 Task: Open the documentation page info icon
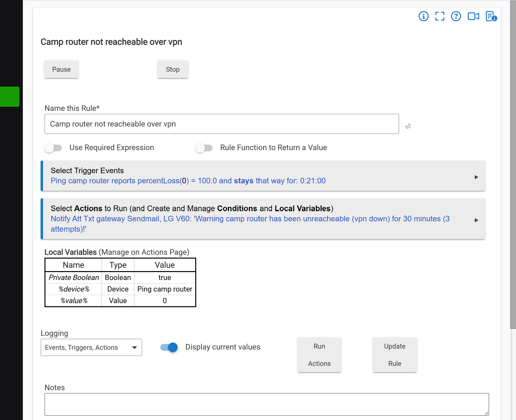tap(491, 16)
